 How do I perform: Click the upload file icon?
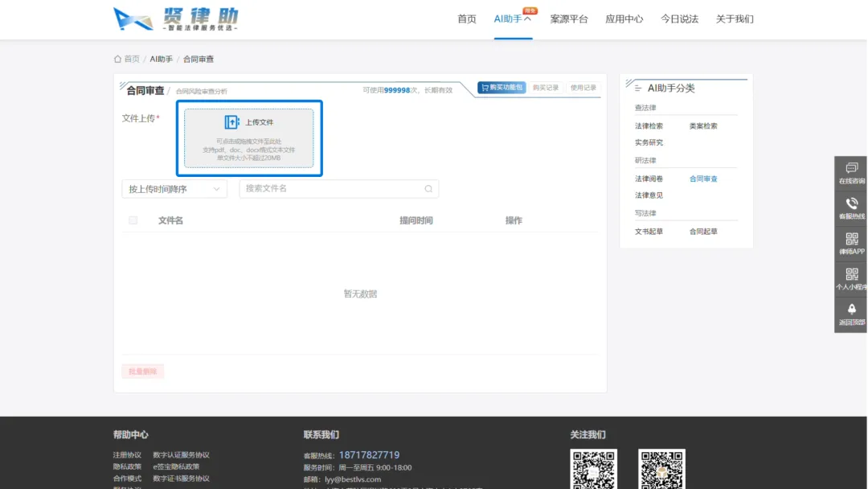pyautogui.click(x=231, y=121)
